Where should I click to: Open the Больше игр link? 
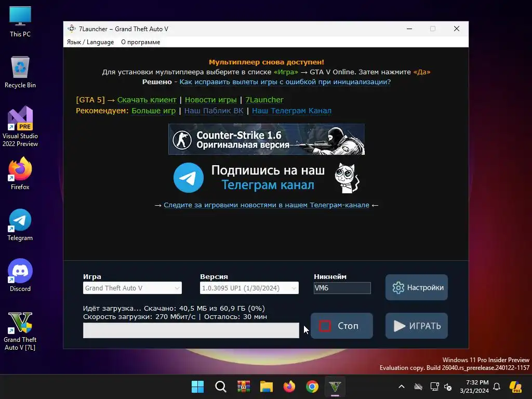pyautogui.click(x=154, y=111)
